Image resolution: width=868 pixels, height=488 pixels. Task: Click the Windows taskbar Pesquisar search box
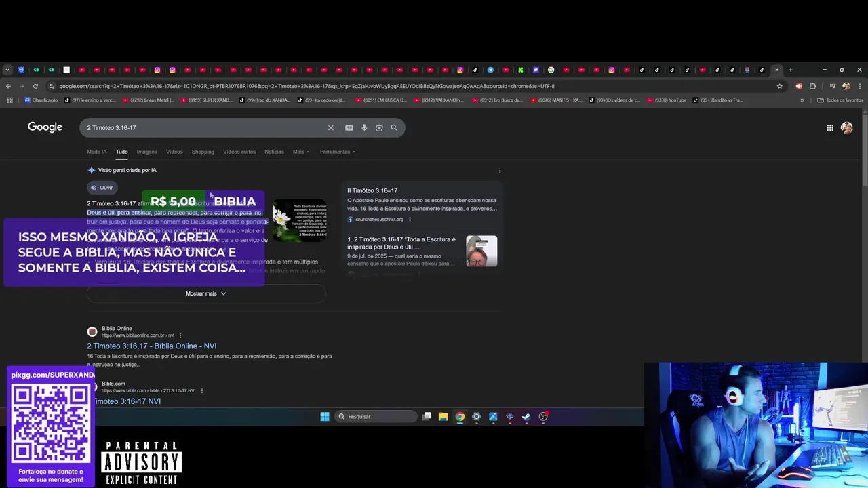click(x=376, y=417)
